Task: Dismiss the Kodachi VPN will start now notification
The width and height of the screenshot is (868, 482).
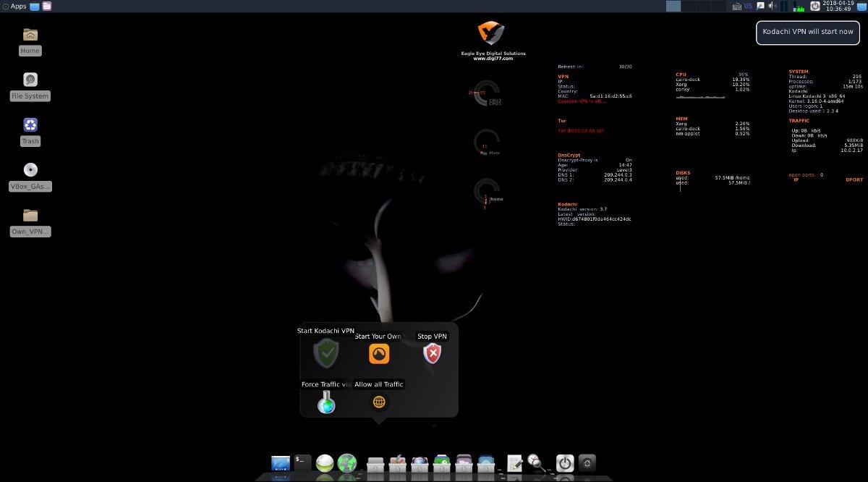Action: pyautogui.click(x=807, y=32)
